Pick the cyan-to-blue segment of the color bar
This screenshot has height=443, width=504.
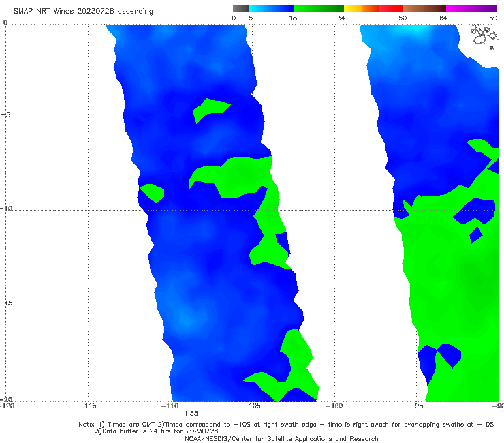pyautogui.click(x=272, y=8)
